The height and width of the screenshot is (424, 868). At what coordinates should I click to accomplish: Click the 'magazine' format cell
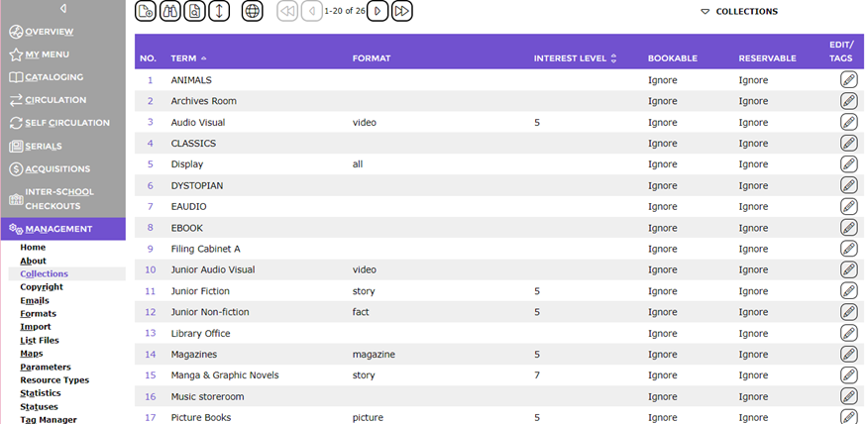(374, 355)
